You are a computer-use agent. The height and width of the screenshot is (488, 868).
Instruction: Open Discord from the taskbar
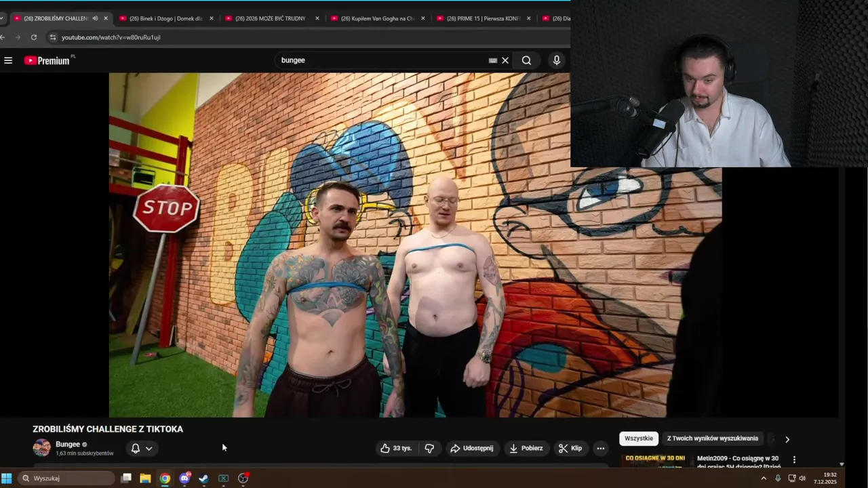(x=184, y=479)
